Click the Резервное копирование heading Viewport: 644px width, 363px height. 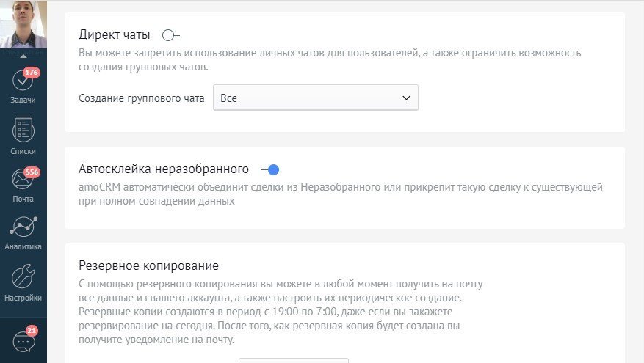pos(148,265)
